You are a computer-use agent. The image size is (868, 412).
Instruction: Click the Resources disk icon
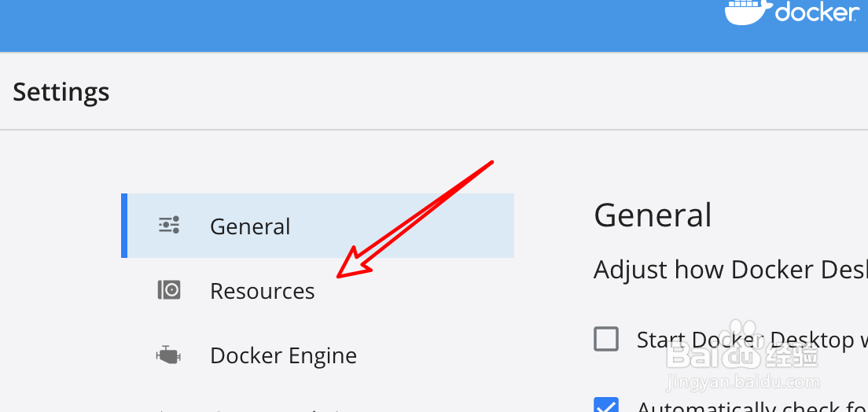169,291
